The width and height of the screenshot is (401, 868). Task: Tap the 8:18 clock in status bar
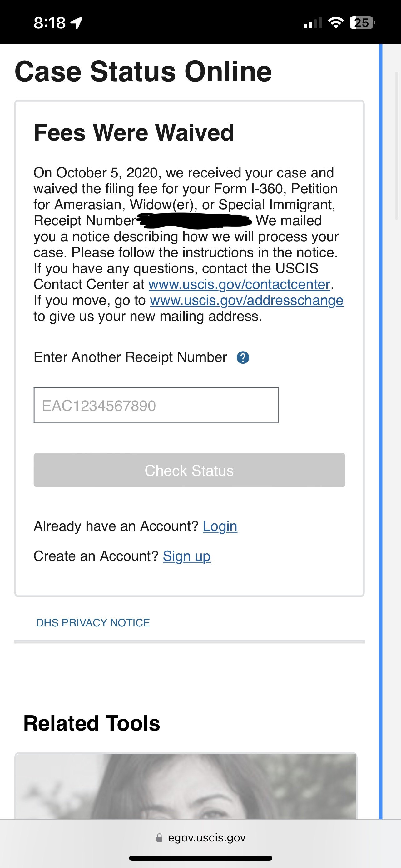click(49, 23)
